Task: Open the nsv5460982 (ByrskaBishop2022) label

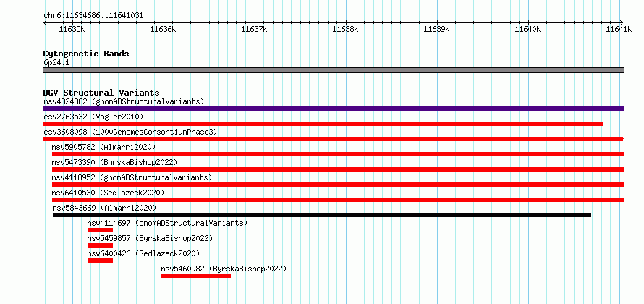Action: coord(224,269)
